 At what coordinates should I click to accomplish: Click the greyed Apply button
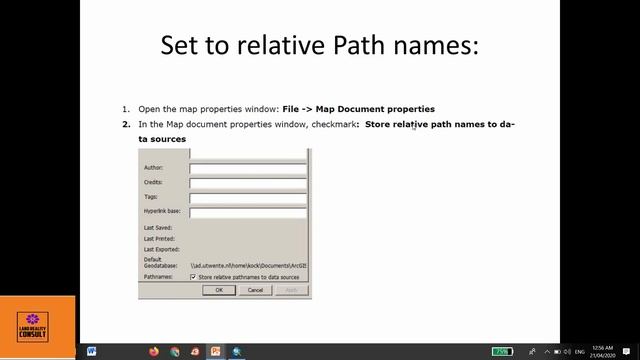coord(291,290)
